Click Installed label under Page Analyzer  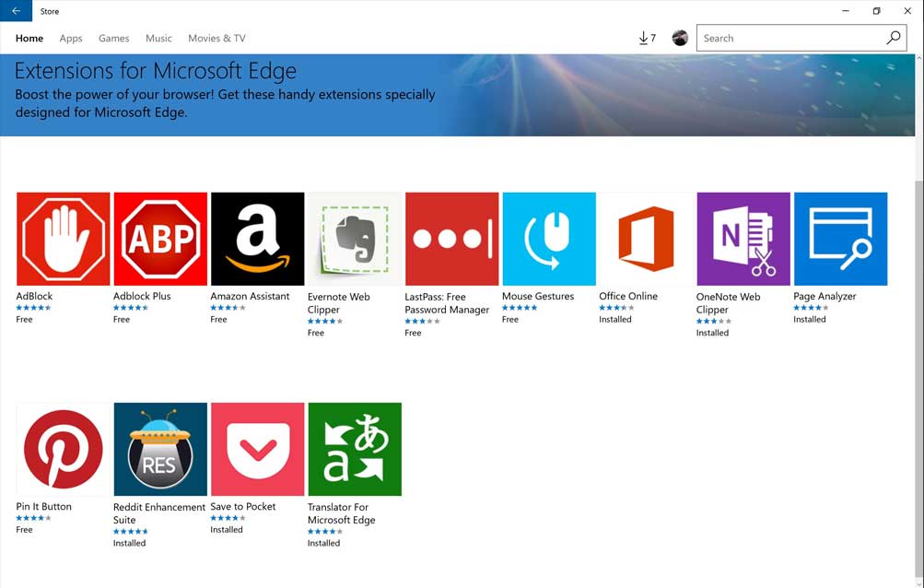tap(810, 319)
